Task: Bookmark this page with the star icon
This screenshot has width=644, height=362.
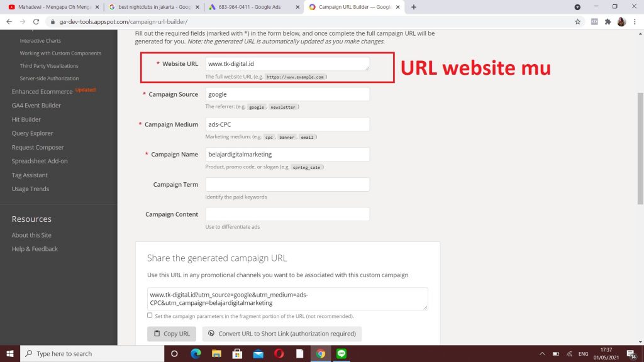Action: [577, 21]
